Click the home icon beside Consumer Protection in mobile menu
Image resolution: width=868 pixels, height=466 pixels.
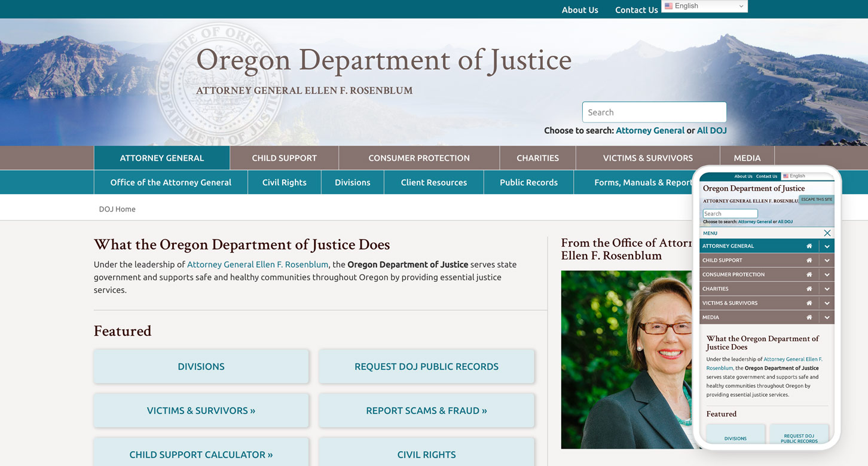(x=809, y=275)
